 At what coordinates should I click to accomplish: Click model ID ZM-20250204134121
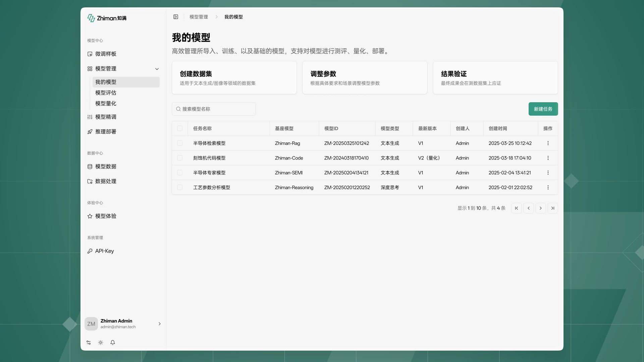tap(346, 173)
